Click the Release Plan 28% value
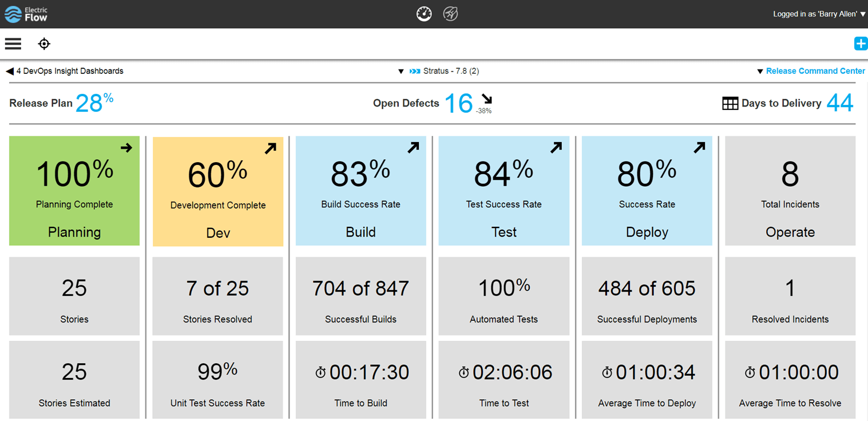868x421 pixels. coord(94,103)
